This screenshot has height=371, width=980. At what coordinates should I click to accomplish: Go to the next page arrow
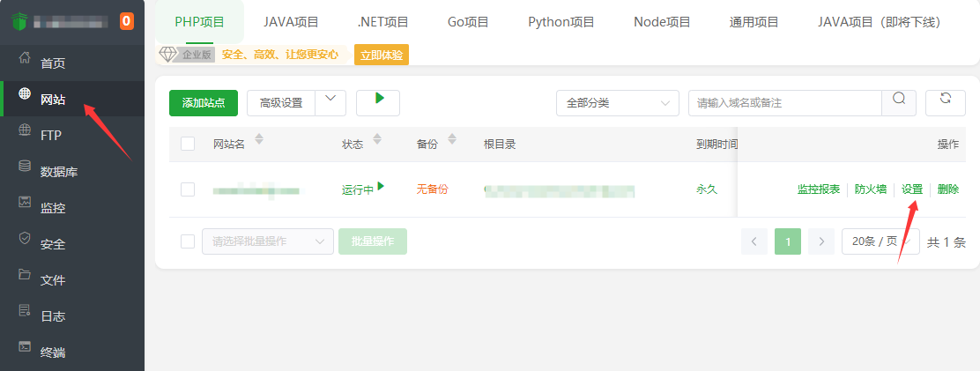[820, 241]
